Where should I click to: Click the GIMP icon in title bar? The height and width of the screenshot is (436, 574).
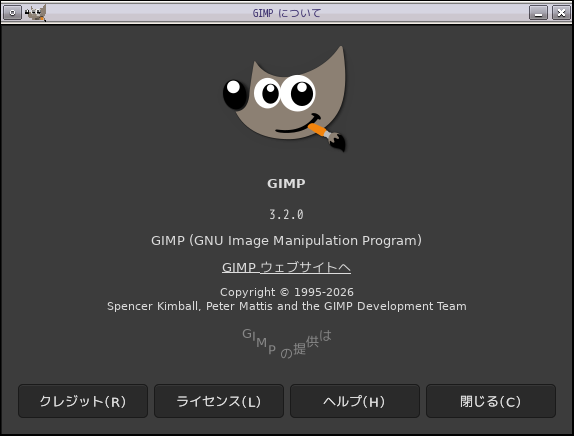(36, 13)
